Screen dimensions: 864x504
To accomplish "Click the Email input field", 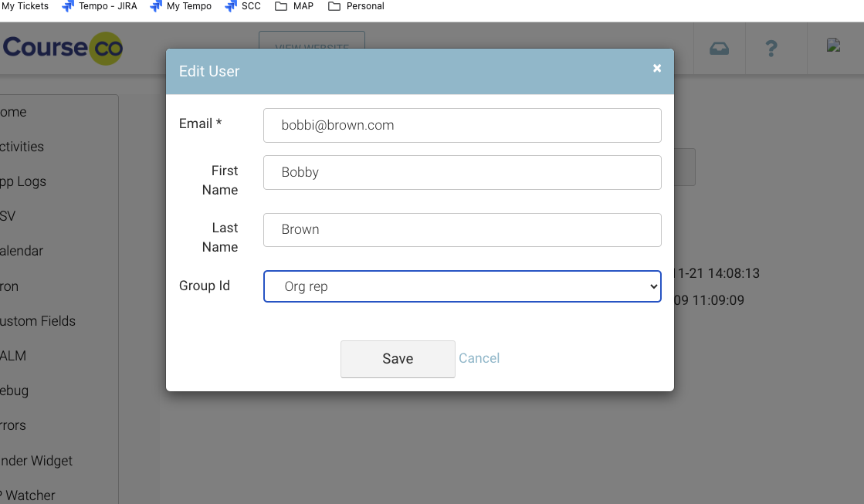I will coord(462,125).
